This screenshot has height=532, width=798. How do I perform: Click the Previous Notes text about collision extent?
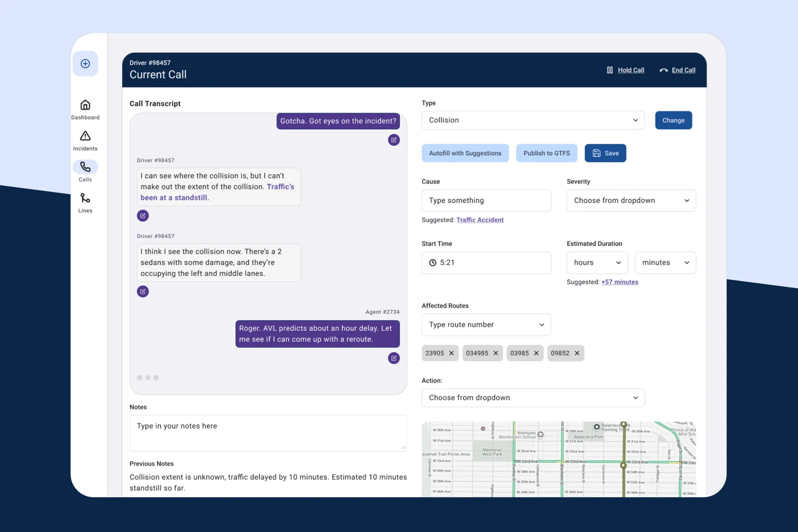click(x=268, y=482)
